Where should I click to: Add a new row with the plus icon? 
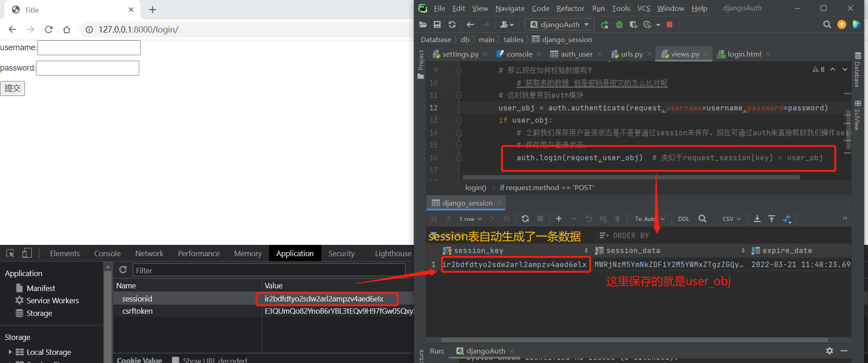coord(559,219)
